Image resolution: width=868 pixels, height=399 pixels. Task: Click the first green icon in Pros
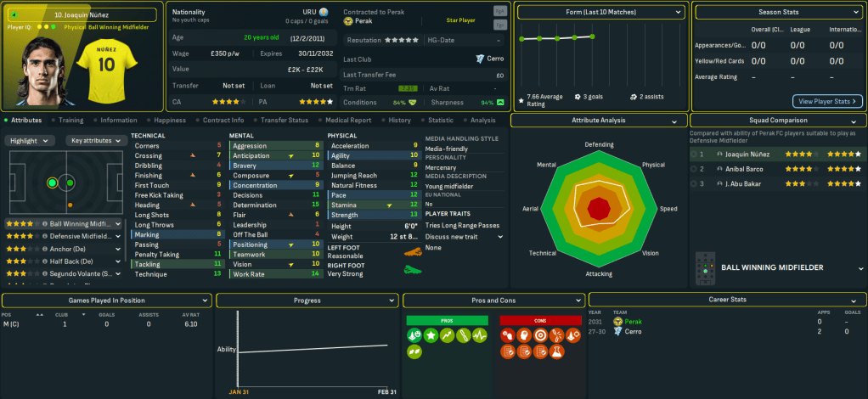416,336
